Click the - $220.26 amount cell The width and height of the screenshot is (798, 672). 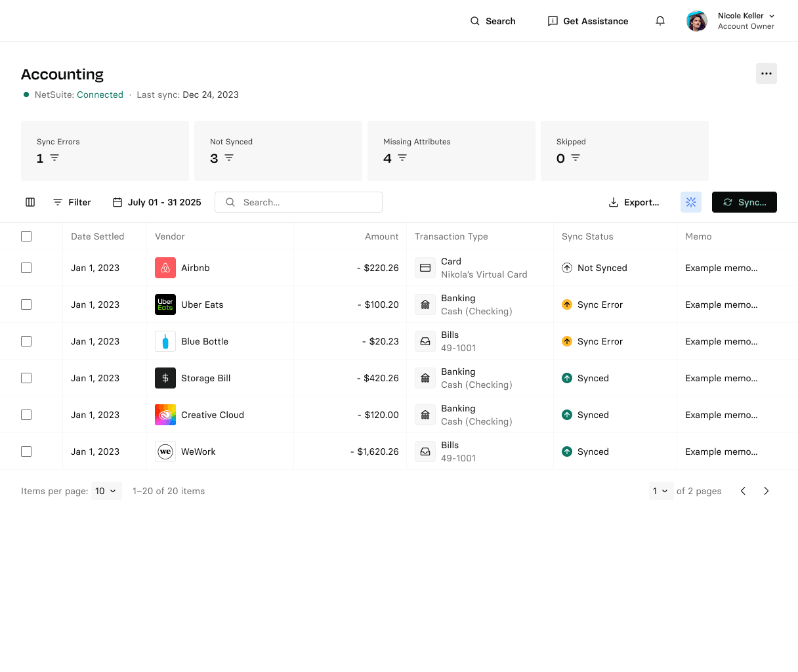point(378,268)
